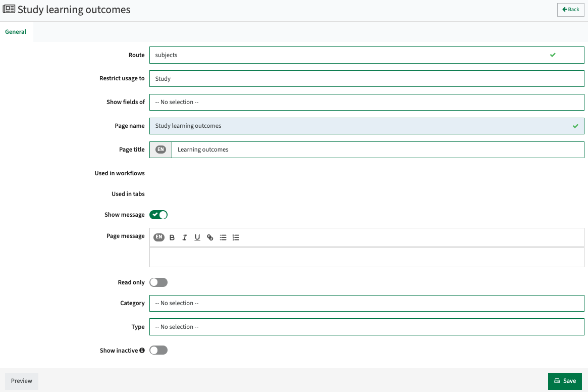Click the green checkmark in Route field
Viewport: 588px width, 392px height.
tap(553, 55)
